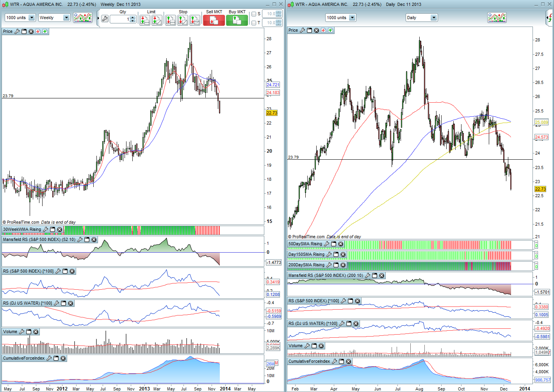
Task: Increase the Qty spinner value
Action: coord(133,17)
